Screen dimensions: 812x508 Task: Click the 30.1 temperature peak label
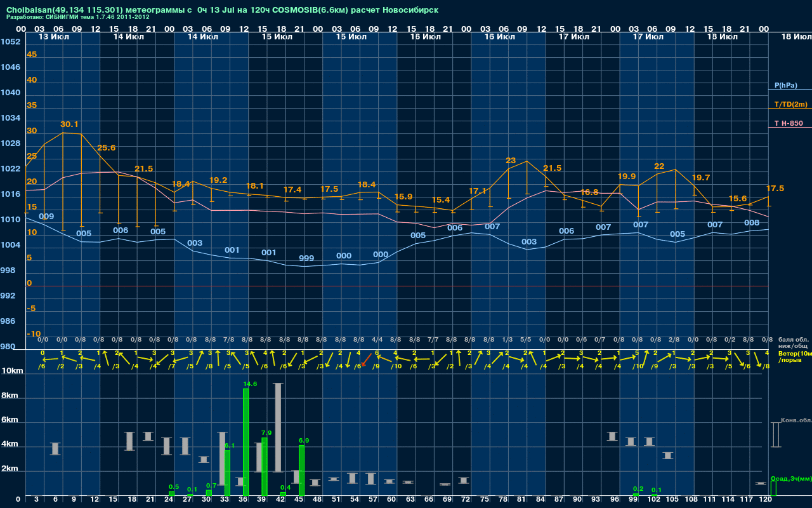pyautogui.click(x=70, y=124)
